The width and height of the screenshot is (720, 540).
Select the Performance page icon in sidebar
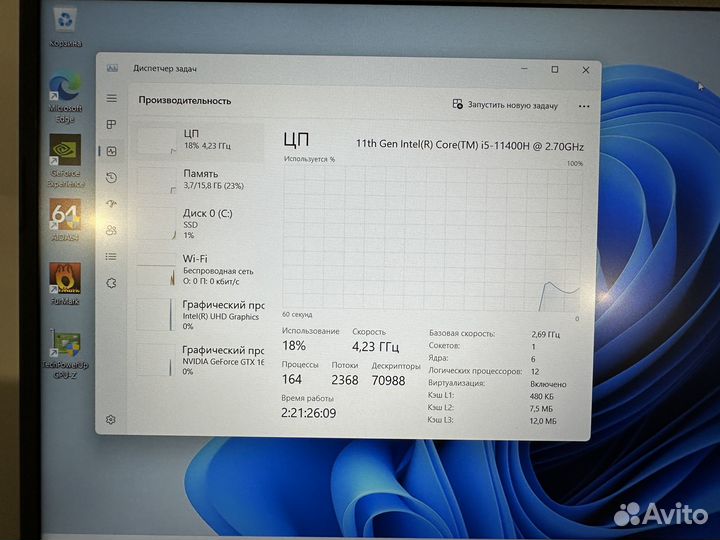112,151
